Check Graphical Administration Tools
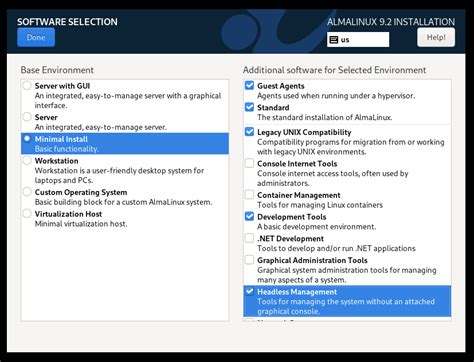The image size is (474, 362). [249, 260]
